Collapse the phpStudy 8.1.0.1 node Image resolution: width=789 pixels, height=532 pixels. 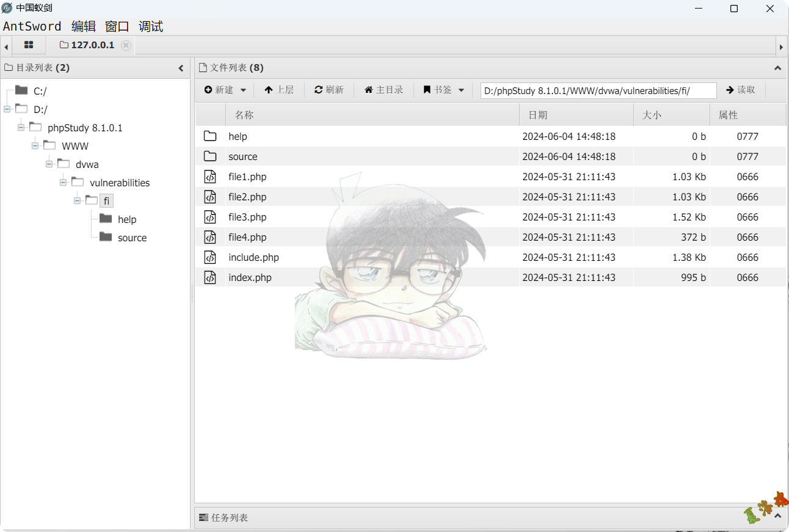[x=21, y=128]
